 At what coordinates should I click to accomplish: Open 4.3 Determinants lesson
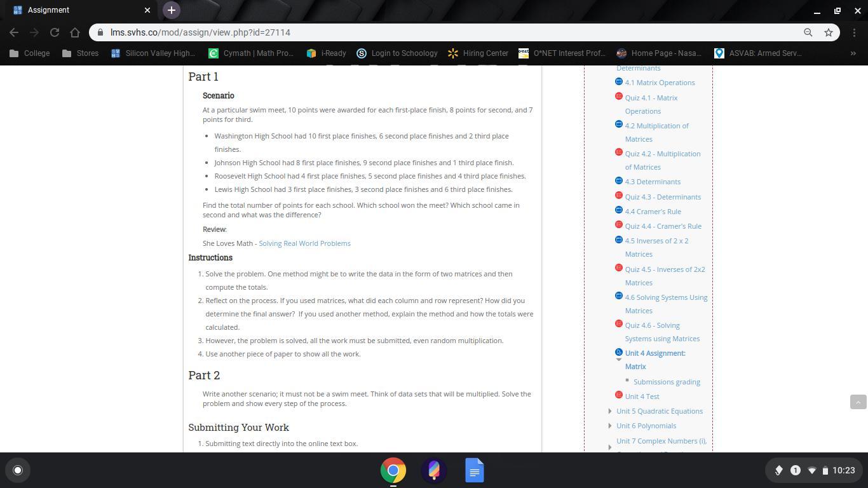[x=653, y=182]
